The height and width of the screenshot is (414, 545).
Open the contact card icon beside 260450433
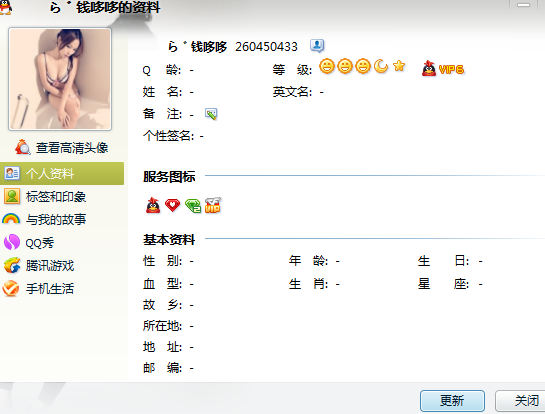click(x=317, y=46)
